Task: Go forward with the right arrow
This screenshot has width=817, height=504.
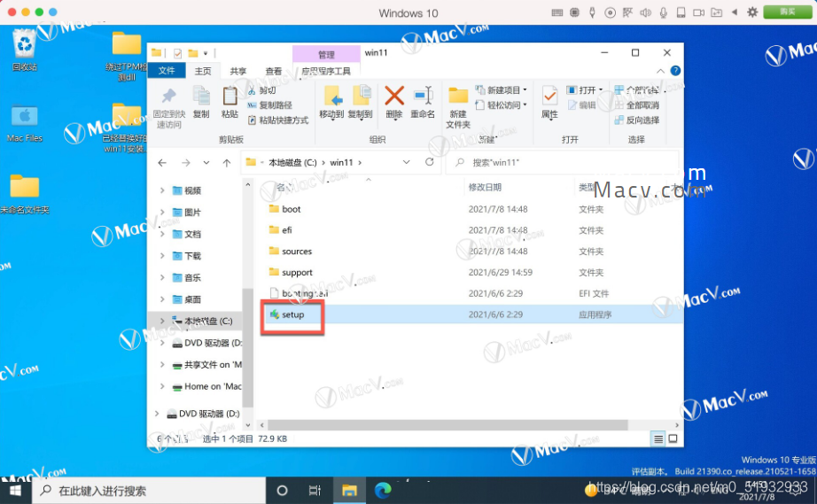Action: pyautogui.click(x=185, y=163)
